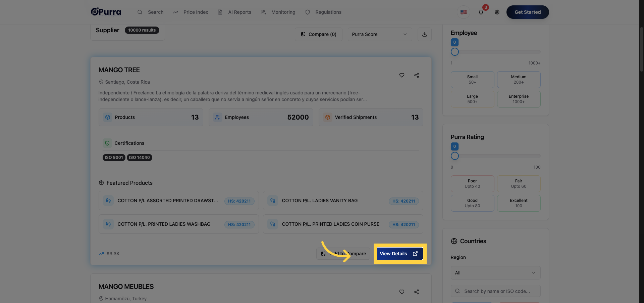Image resolution: width=644 pixels, height=303 pixels.
Task: Click the Get Started button
Action: [x=528, y=12]
